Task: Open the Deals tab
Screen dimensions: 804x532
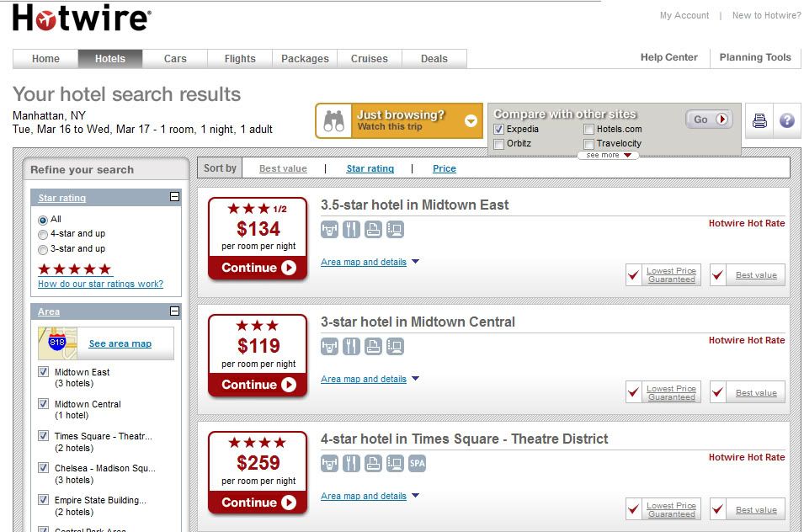Action: coord(434,58)
